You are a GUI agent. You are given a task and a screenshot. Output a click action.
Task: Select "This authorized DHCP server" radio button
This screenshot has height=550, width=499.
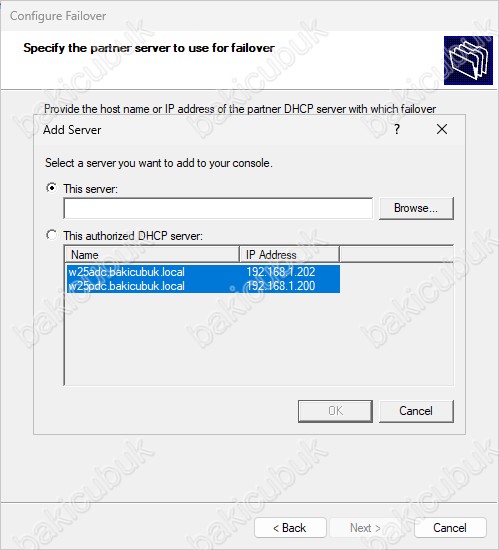tap(52, 235)
